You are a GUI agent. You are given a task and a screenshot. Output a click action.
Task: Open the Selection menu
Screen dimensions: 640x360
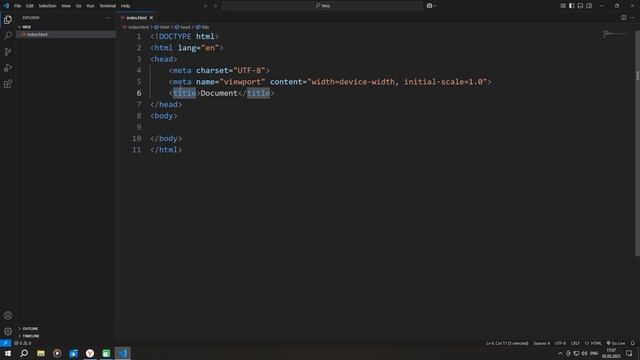[x=47, y=6]
